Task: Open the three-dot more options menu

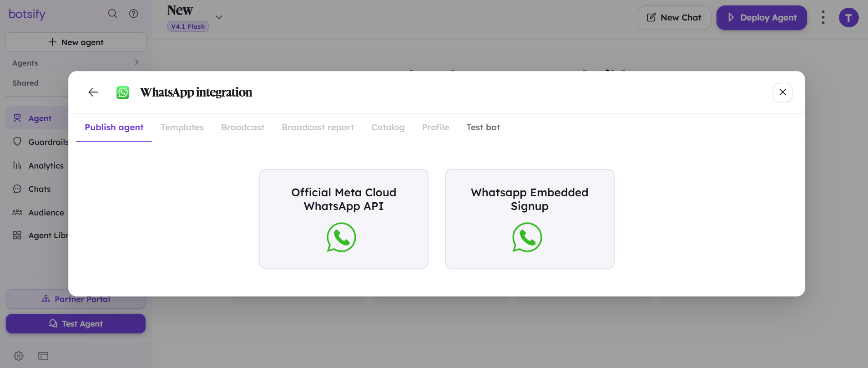Action: pyautogui.click(x=823, y=18)
